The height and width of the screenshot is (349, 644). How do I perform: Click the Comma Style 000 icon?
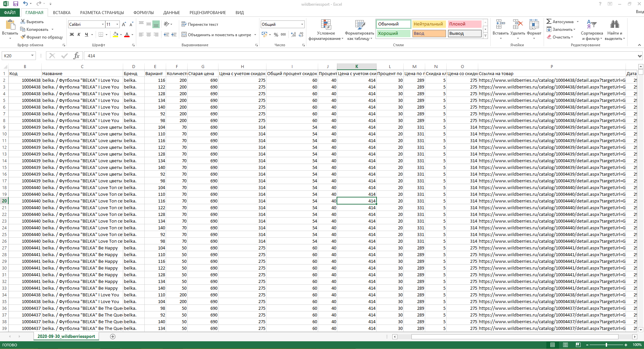click(283, 35)
